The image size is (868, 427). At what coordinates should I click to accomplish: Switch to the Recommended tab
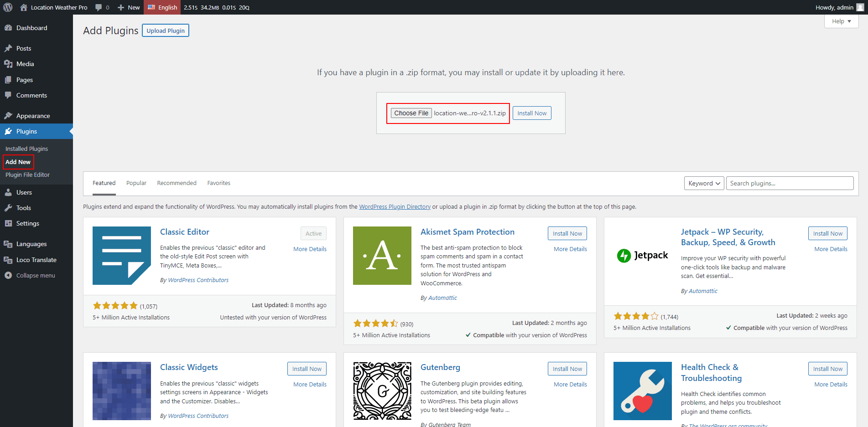coord(177,183)
